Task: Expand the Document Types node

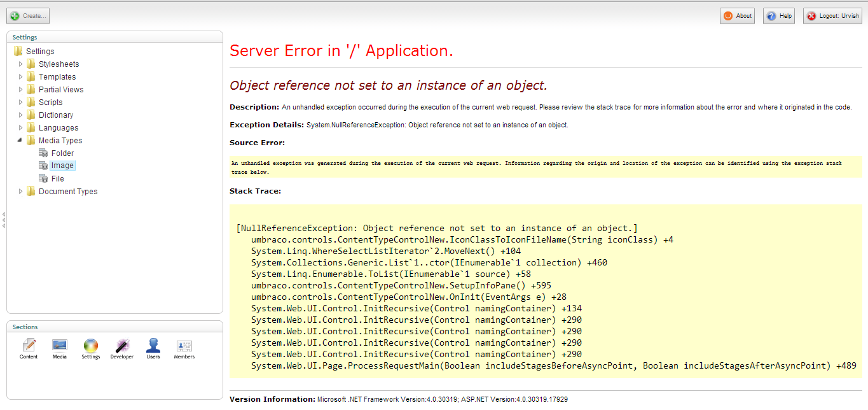Action: coord(20,191)
